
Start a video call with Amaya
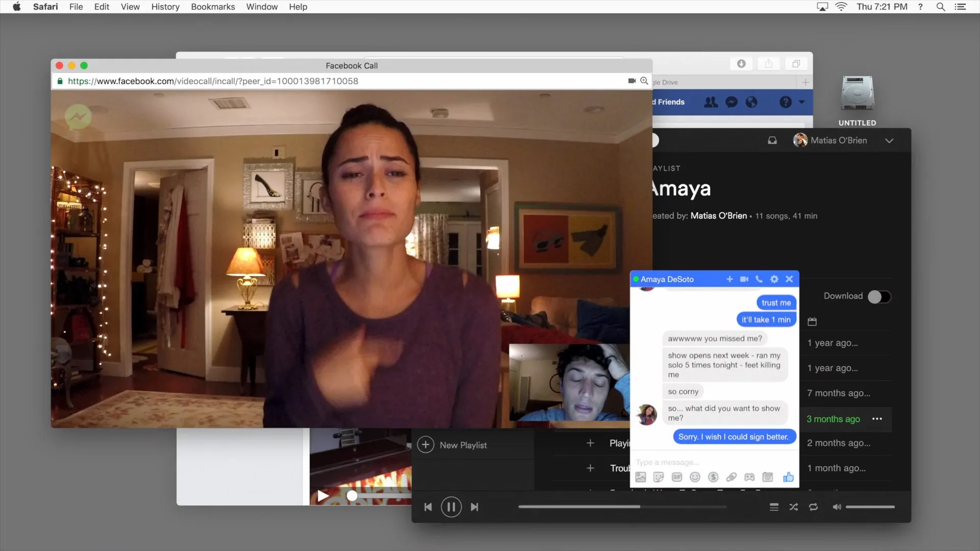[x=744, y=279]
